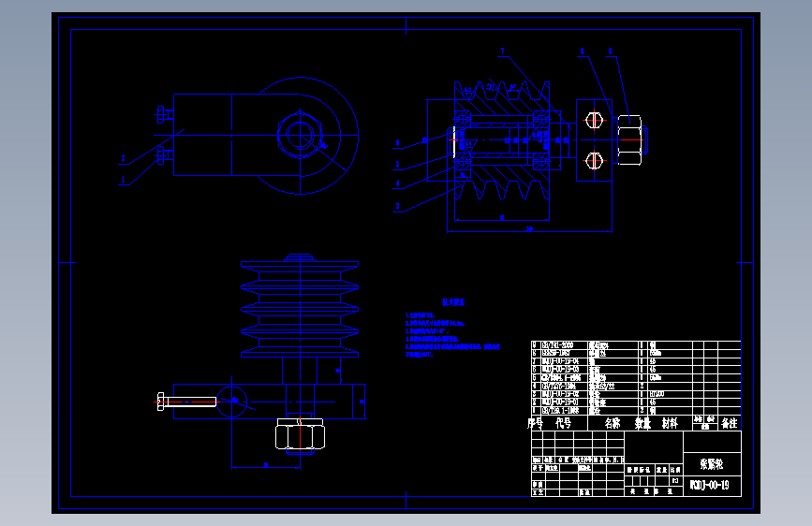Click part callout number 9 above section view
812x526 pixels.
tap(610, 51)
